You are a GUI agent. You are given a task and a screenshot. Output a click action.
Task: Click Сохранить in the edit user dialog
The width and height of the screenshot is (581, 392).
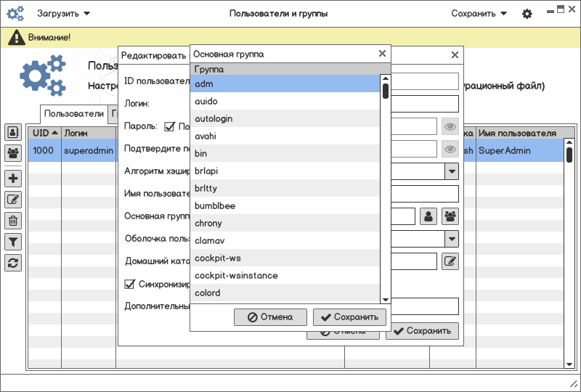click(423, 331)
